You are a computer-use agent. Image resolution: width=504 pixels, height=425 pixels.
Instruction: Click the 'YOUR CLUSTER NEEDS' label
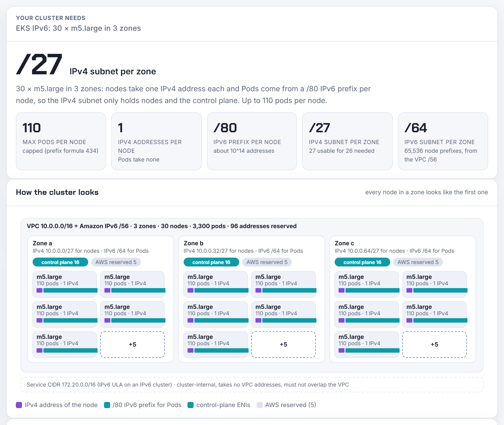tap(51, 18)
